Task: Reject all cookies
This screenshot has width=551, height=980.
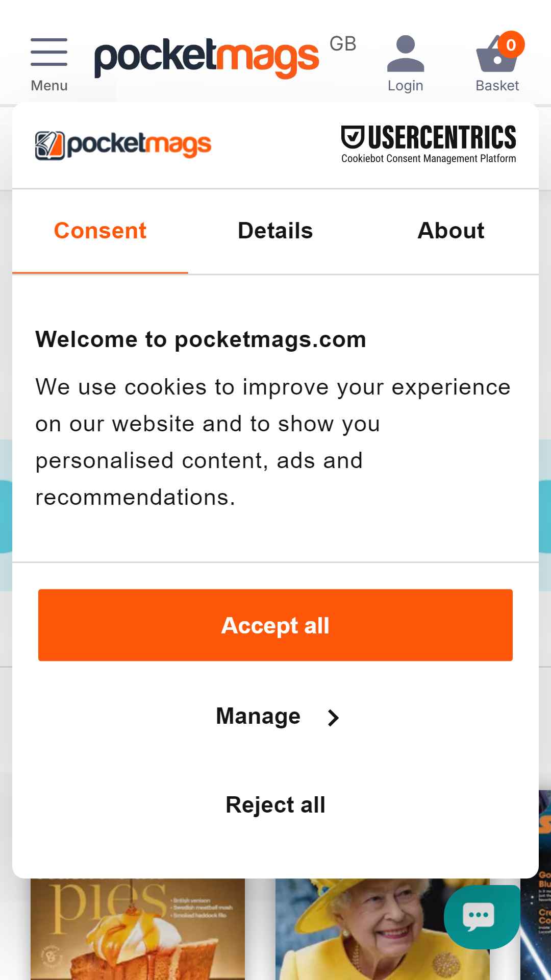Action: (x=275, y=805)
